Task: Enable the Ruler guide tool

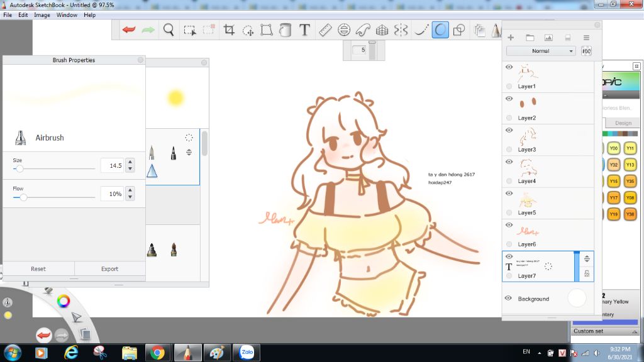Action: click(x=325, y=30)
